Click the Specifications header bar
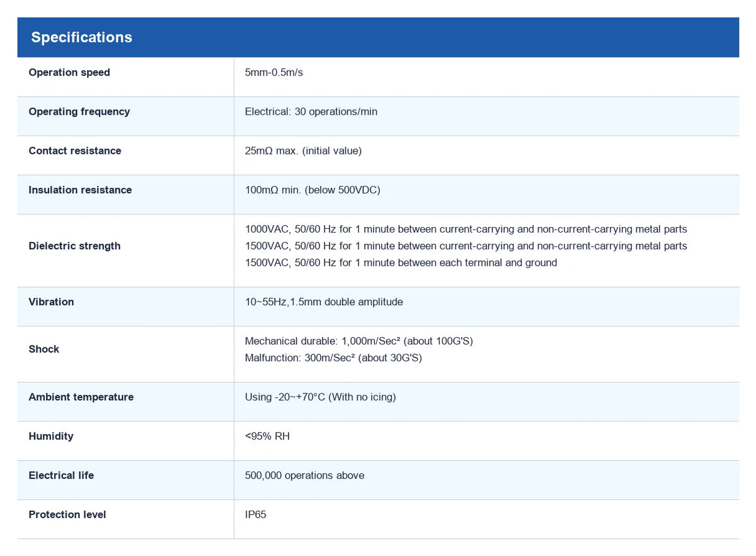 [378, 37]
